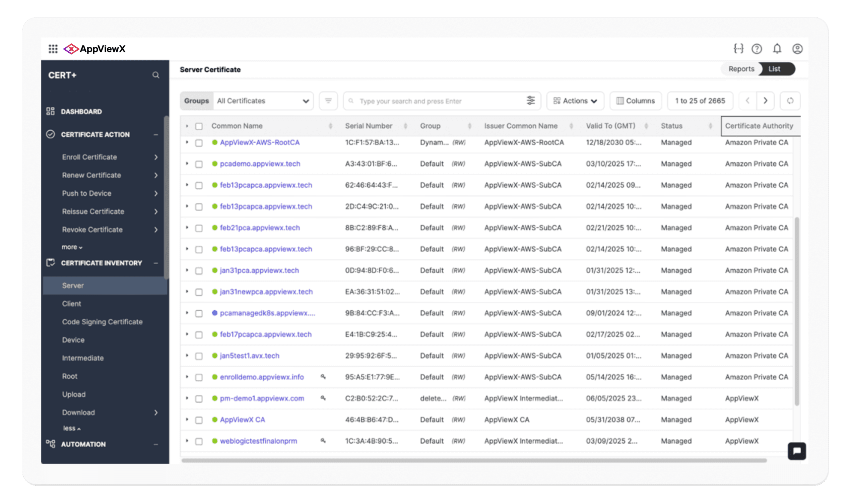Click the AppViewX logo
The image size is (849, 504).
[95, 49]
